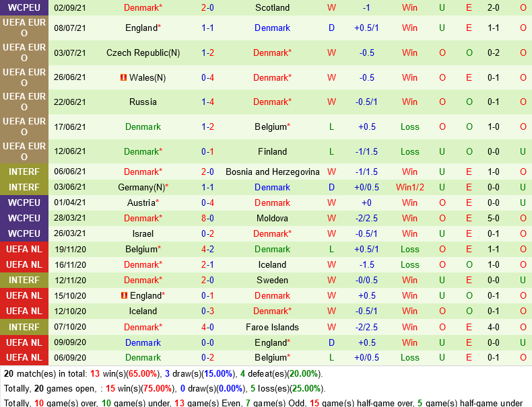The width and height of the screenshot is (532, 407).
Task: Click Bosnia and Herzegovina team name
Action: pyautogui.click(x=273, y=172)
